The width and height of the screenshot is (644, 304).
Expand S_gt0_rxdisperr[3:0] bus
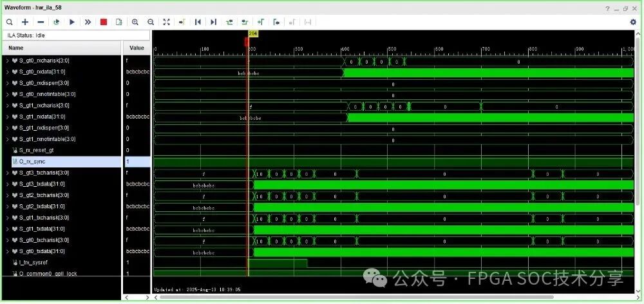pos(7,83)
